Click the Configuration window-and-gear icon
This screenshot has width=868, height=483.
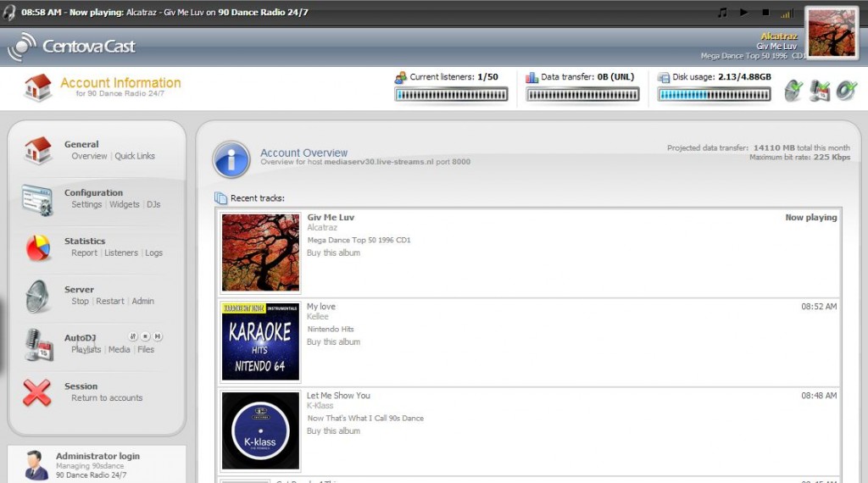pos(37,200)
